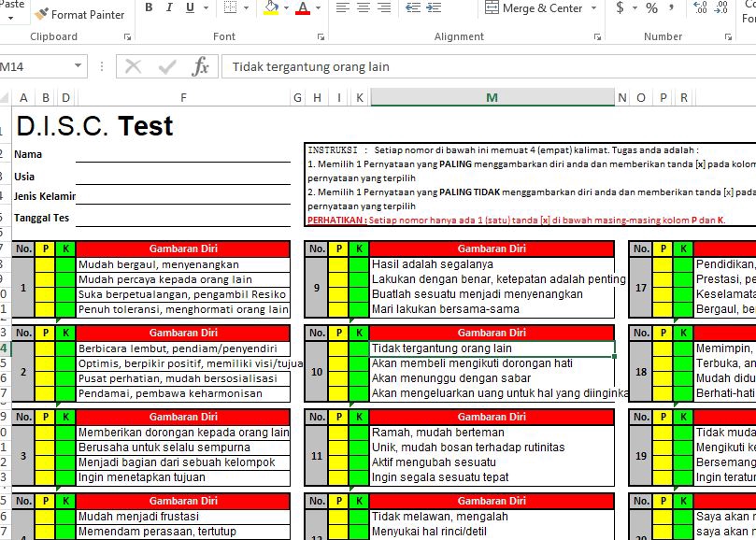Click cell 'Tidak melawan, mengalah'
Screen dimensions: 756x540
point(492,517)
